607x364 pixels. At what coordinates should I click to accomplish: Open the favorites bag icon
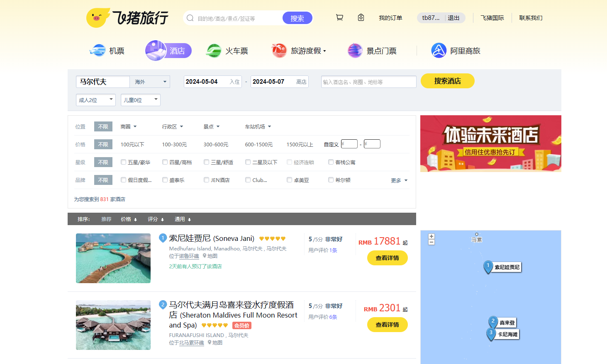[361, 17]
